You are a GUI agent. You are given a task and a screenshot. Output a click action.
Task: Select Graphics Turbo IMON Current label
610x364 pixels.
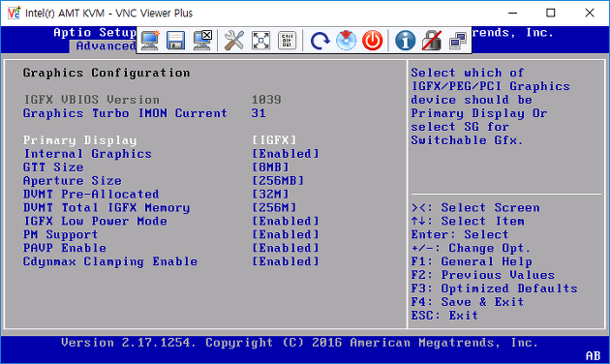coord(125,113)
